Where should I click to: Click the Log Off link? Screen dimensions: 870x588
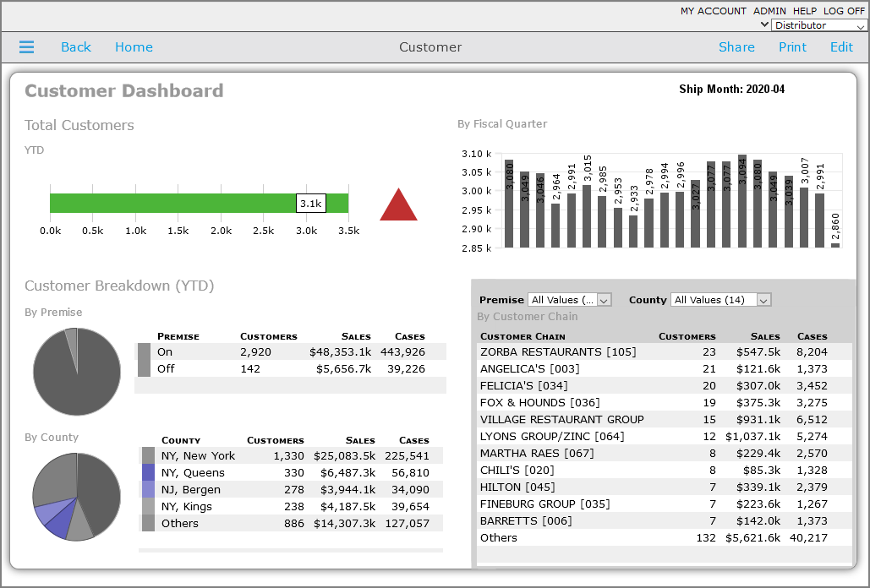845,11
